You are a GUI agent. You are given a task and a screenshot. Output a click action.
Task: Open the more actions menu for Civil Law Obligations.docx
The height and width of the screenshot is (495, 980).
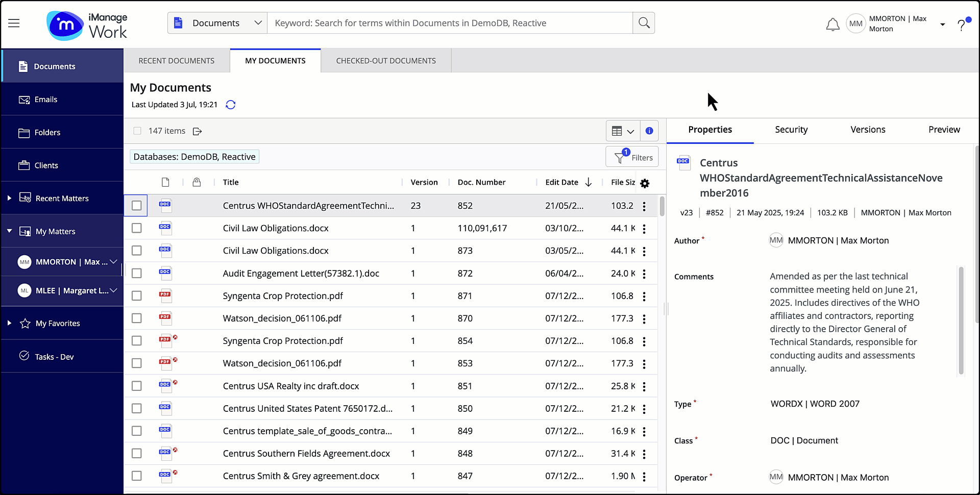pyautogui.click(x=645, y=228)
